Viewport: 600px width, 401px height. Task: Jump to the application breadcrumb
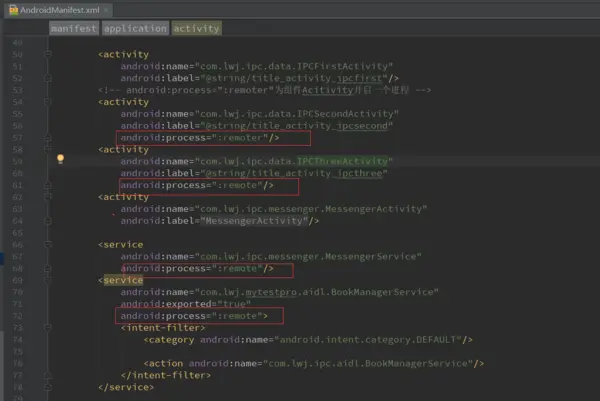[135, 28]
